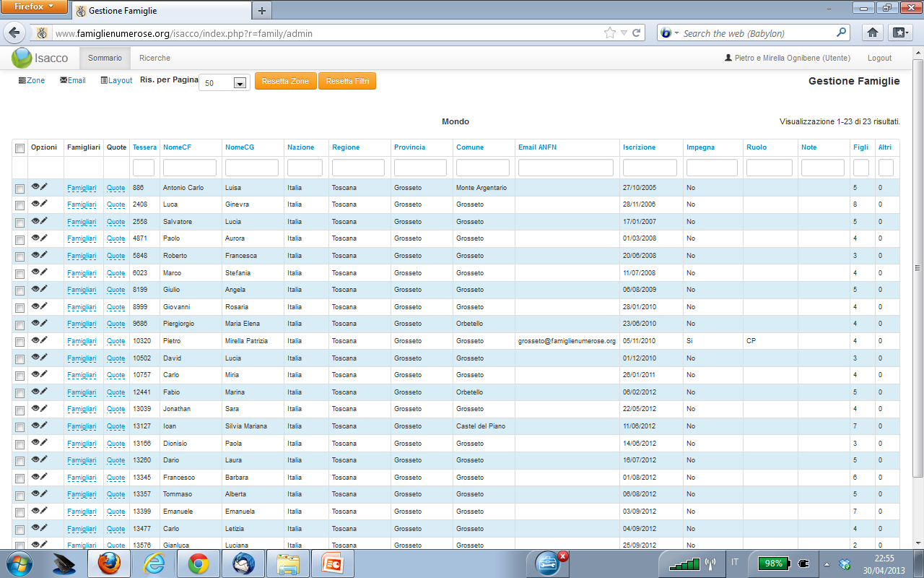Select checkbox for tessera 13039 Jonathan
The image size is (924, 578).
pyautogui.click(x=19, y=410)
